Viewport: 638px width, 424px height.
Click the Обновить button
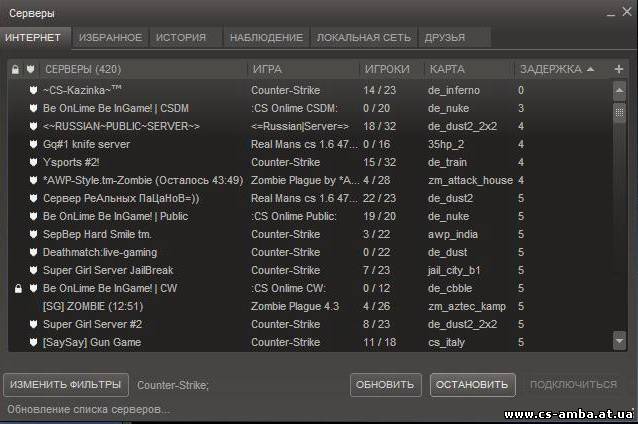click(x=385, y=385)
